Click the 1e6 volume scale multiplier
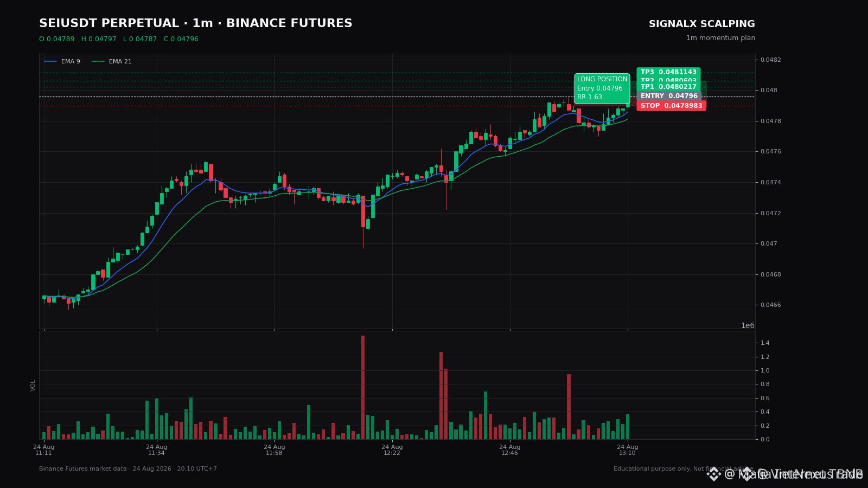The image size is (868, 488). click(x=748, y=325)
